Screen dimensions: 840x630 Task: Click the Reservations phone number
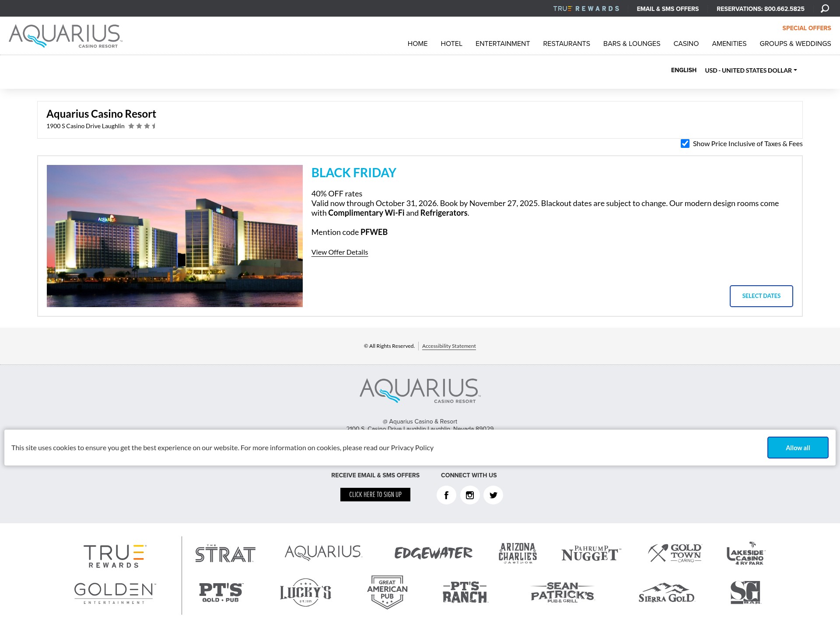tap(760, 9)
